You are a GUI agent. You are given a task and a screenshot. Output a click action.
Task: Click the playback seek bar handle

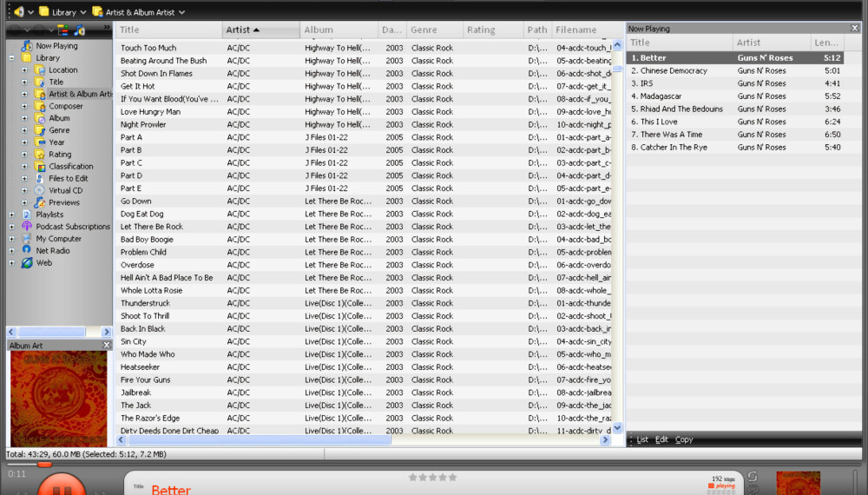coord(44,465)
